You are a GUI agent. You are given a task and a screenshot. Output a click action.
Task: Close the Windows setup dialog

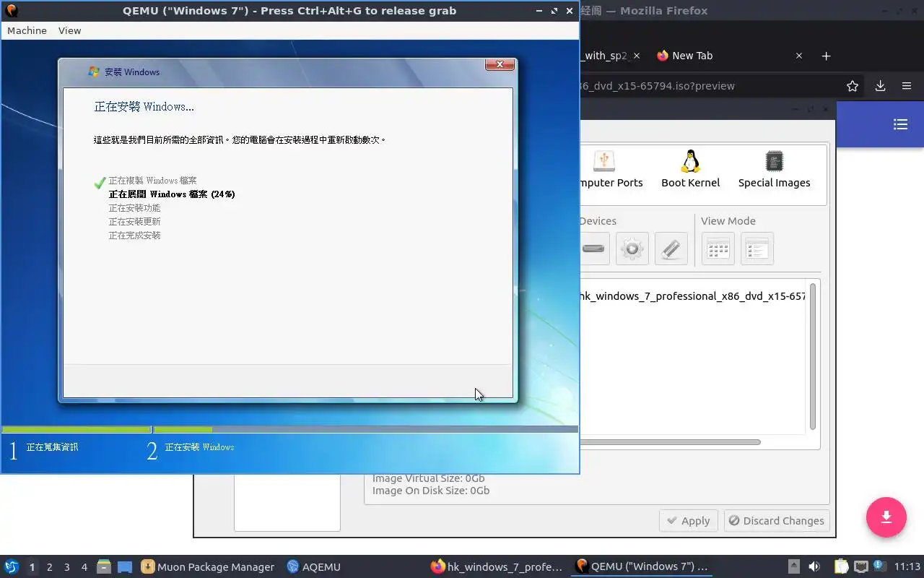500,65
